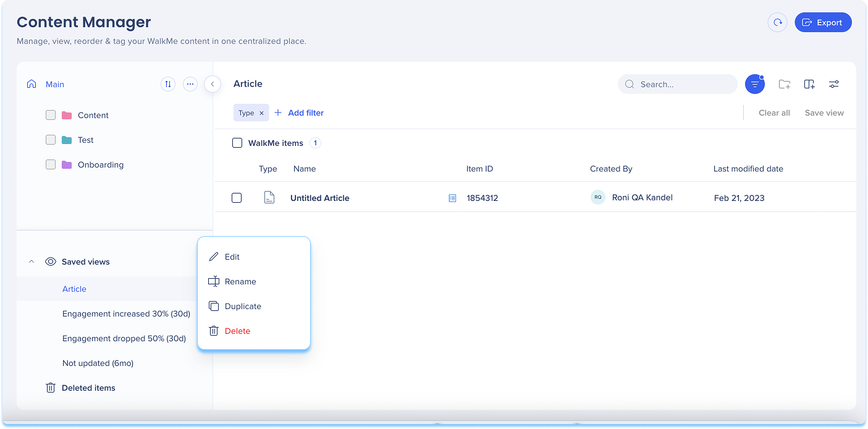The width and height of the screenshot is (868, 429).
Task: Click the RQ avatar of Roni QA Kandel
Action: click(x=598, y=197)
